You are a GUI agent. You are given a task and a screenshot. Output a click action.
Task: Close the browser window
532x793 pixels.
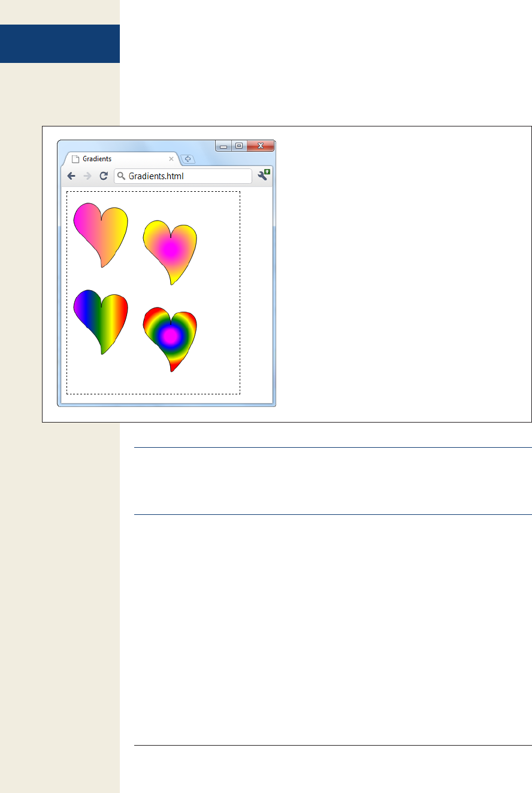261,146
